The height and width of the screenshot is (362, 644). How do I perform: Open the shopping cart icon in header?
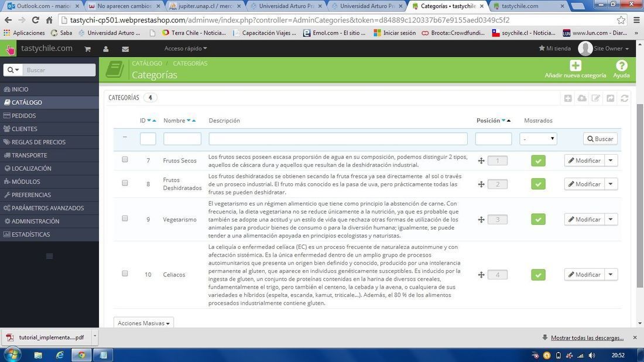[x=87, y=49]
